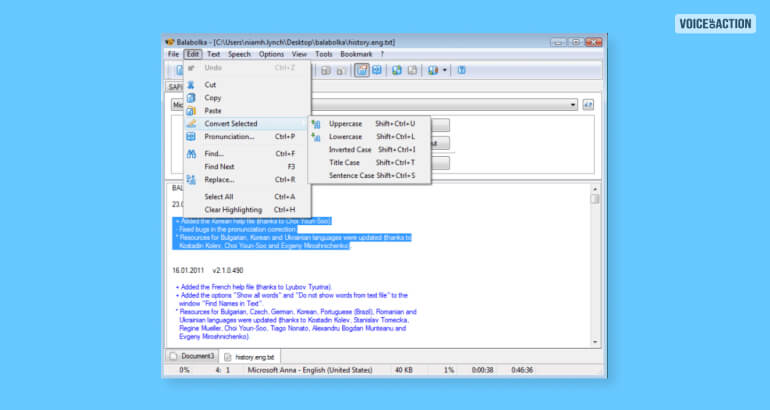Click the '16.01.2011 v2.1.0.490' version line

point(207,271)
